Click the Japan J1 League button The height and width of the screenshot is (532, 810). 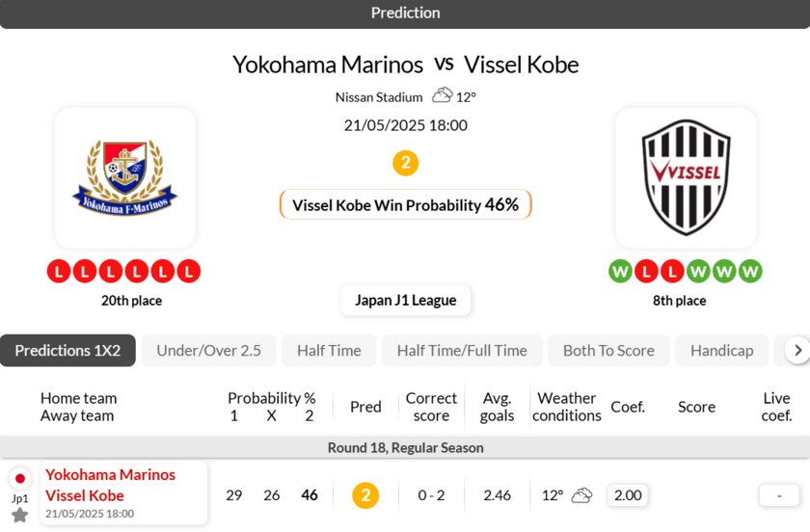coord(405,300)
